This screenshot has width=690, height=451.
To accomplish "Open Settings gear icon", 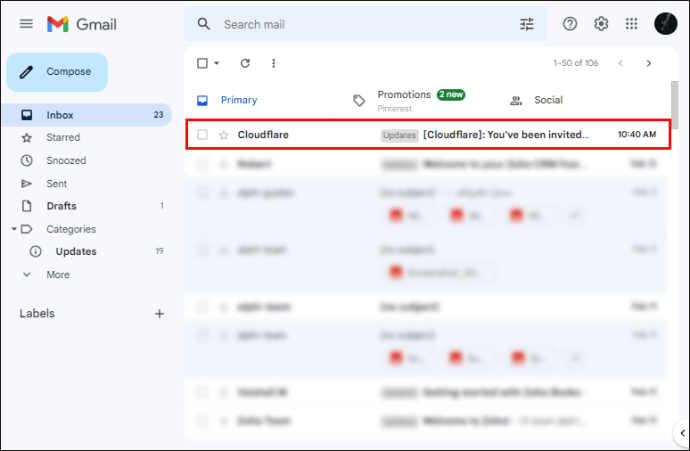I will click(601, 24).
